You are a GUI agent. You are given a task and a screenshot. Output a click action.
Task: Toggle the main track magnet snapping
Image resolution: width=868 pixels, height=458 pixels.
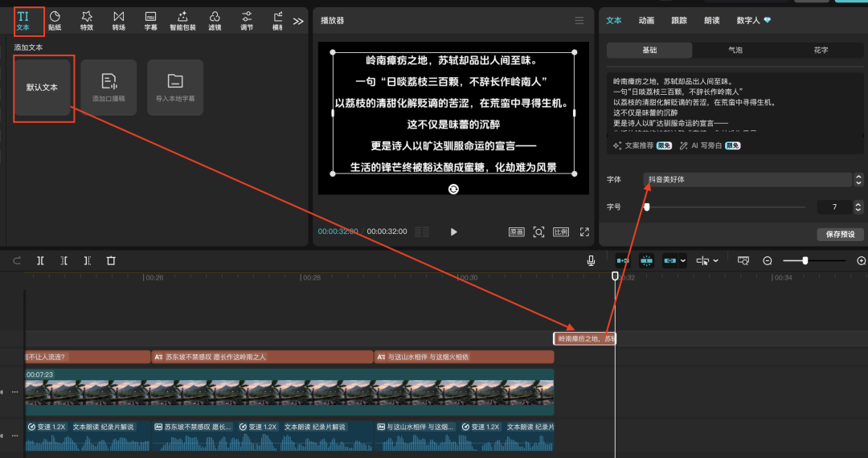[623, 260]
